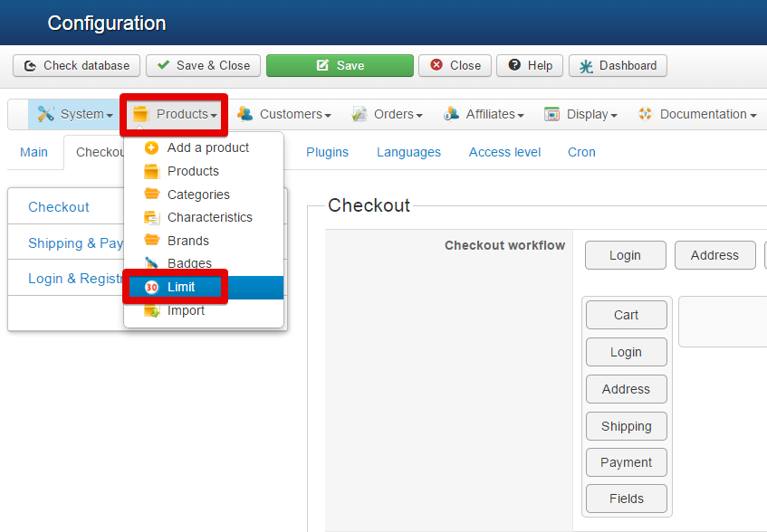
Task: Expand the System dropdown caret
Action: tap(110, 116)
